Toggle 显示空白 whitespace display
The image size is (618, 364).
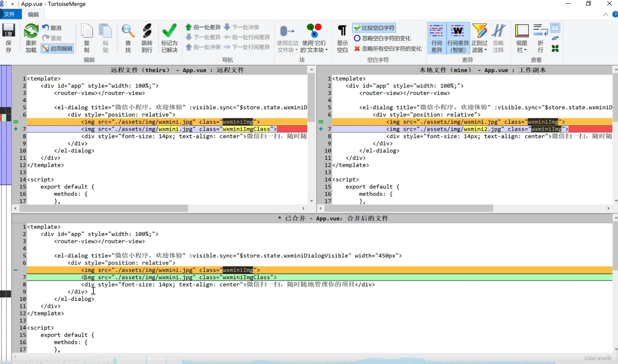342,38
